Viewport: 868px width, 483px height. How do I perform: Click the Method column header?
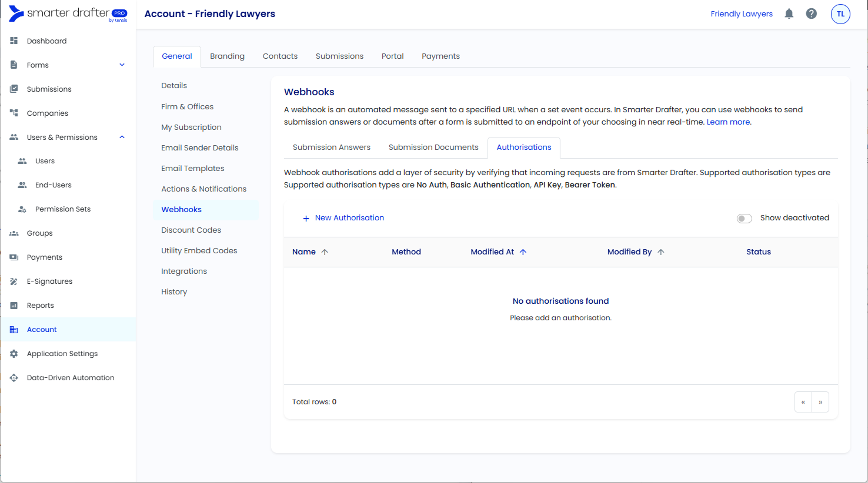coord(406,252)
